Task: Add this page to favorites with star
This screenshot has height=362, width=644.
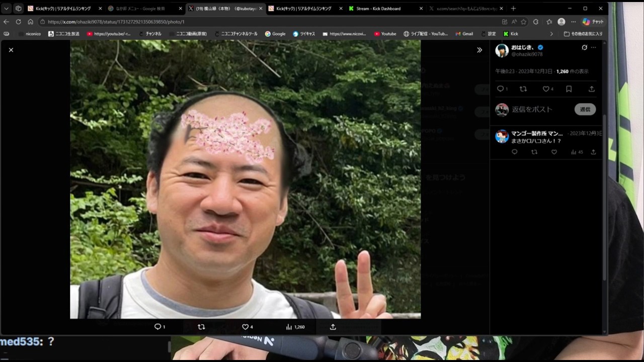Action: (523, 22)
